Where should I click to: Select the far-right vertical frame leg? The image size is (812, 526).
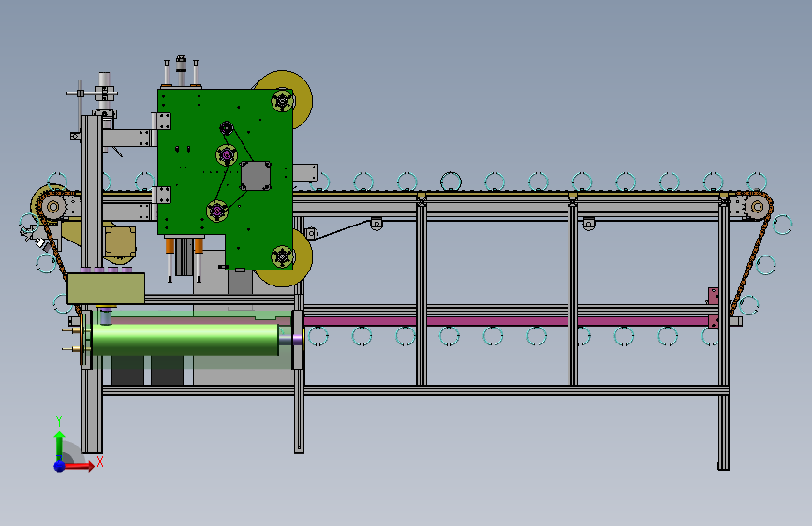[723, 335]
